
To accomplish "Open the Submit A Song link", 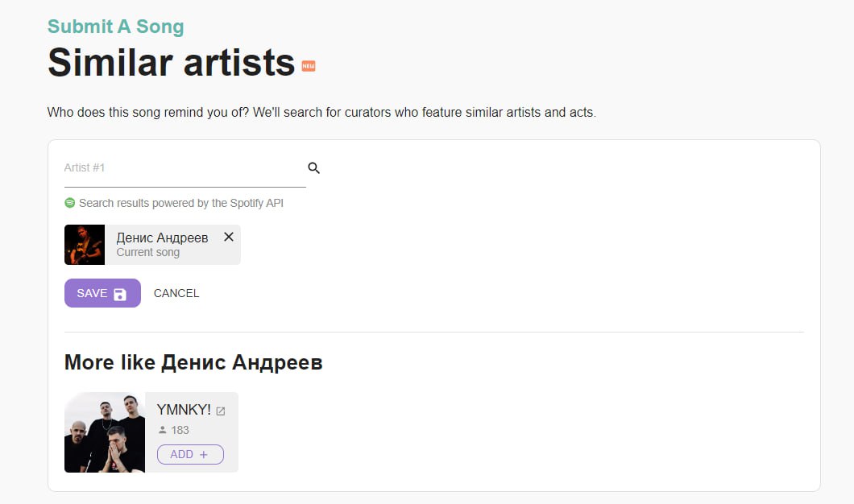I will coord(116,27).
